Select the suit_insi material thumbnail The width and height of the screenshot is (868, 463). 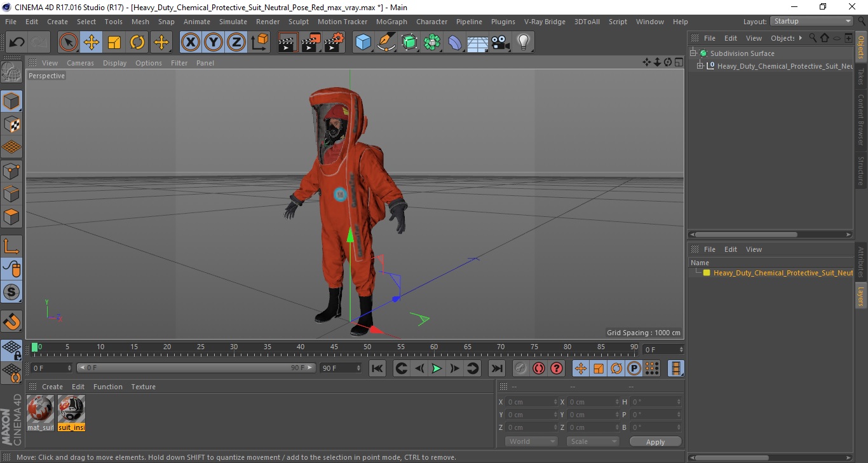[71, 413]
